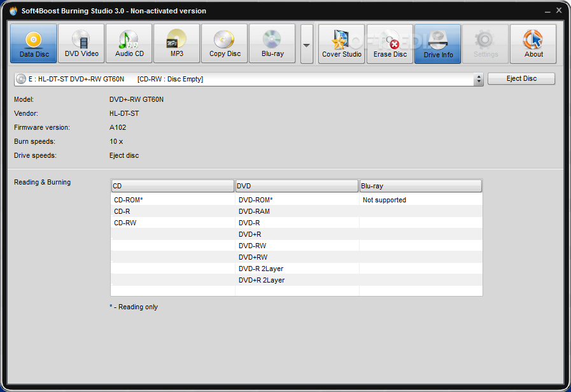Select the DVD-RW entry
The image size is (571, 392).
(252, 246)
